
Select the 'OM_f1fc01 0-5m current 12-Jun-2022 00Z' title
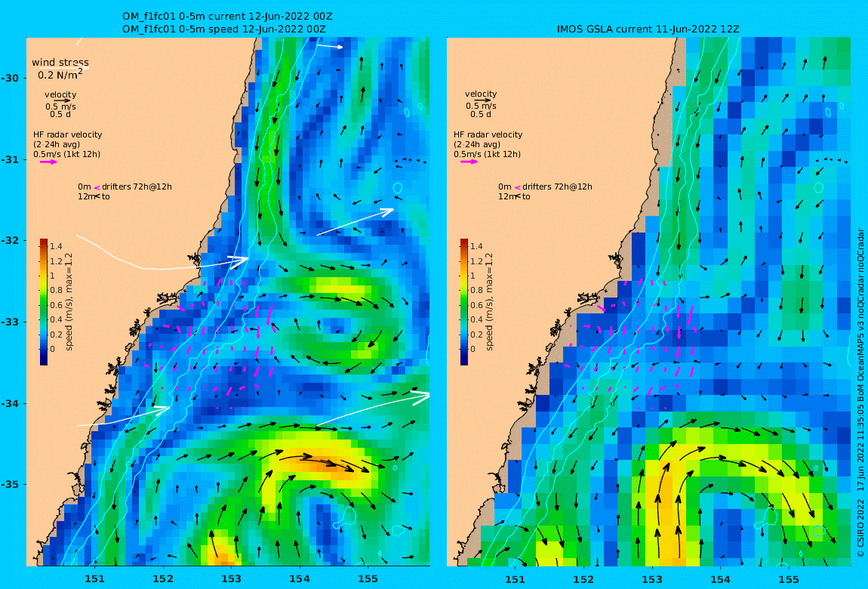point(227,16)
